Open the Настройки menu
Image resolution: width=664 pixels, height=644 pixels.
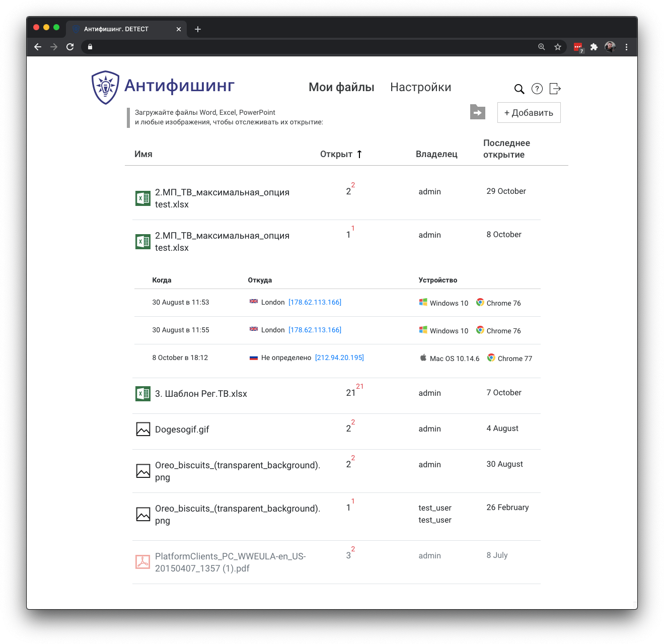click(x=421, y=88)
